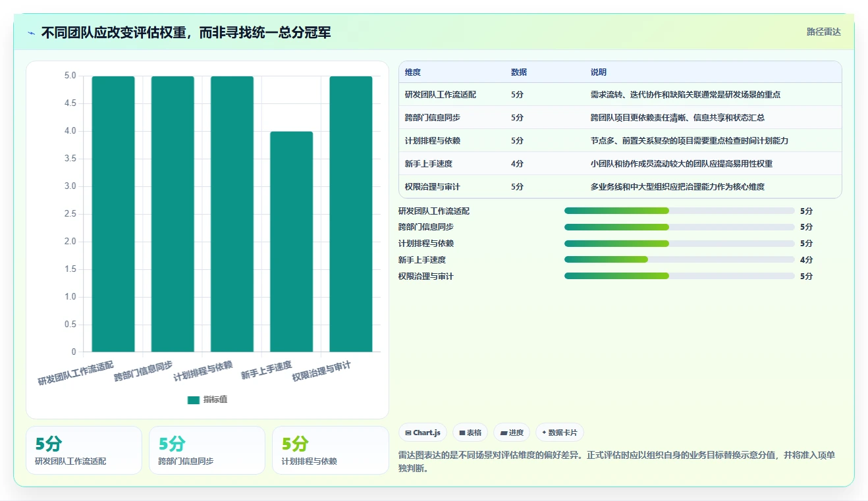Select the 跨部门信息同步 table cell

pyautogui.click(x=433, y=118)
